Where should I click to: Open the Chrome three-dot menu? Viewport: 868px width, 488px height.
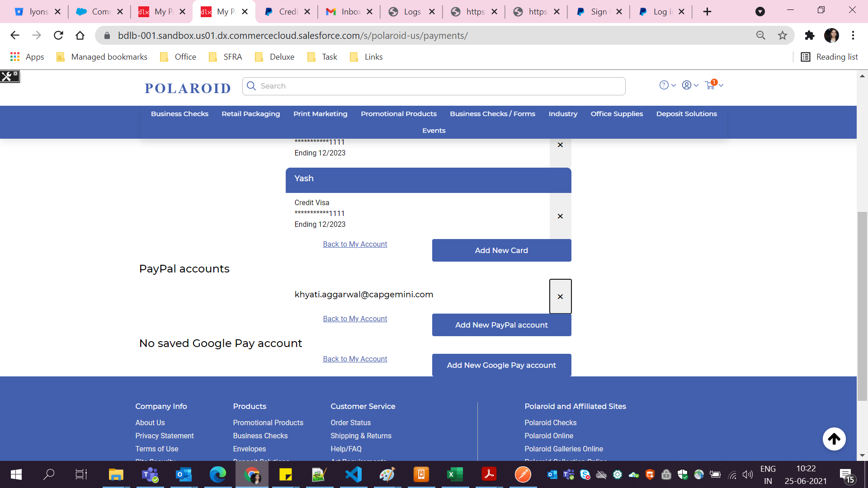853,35
